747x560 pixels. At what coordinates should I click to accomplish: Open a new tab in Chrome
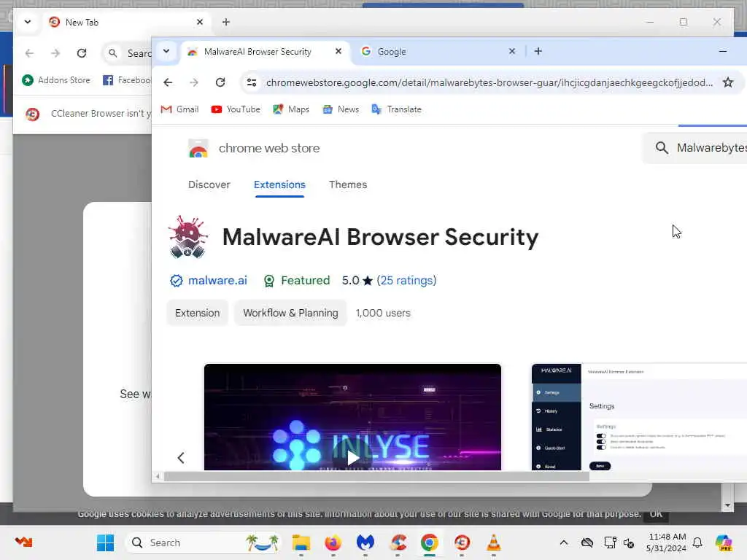(538, 51)
